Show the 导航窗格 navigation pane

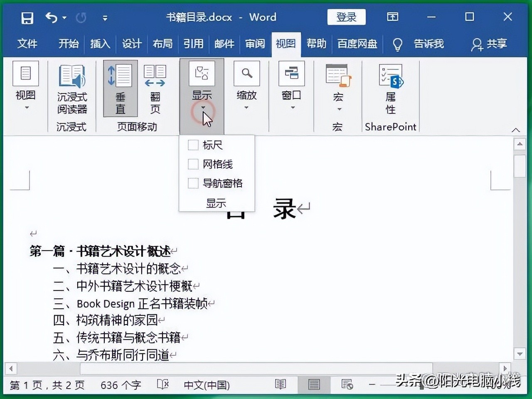(x=193, y=183)
